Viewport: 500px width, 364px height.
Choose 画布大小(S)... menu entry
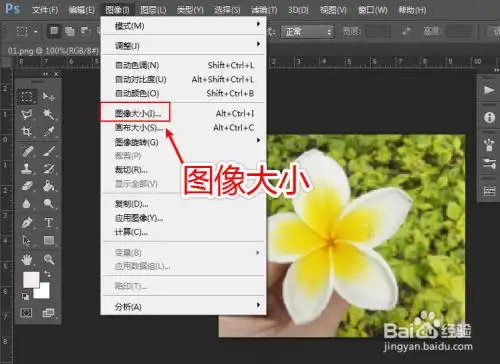(183, 127)
